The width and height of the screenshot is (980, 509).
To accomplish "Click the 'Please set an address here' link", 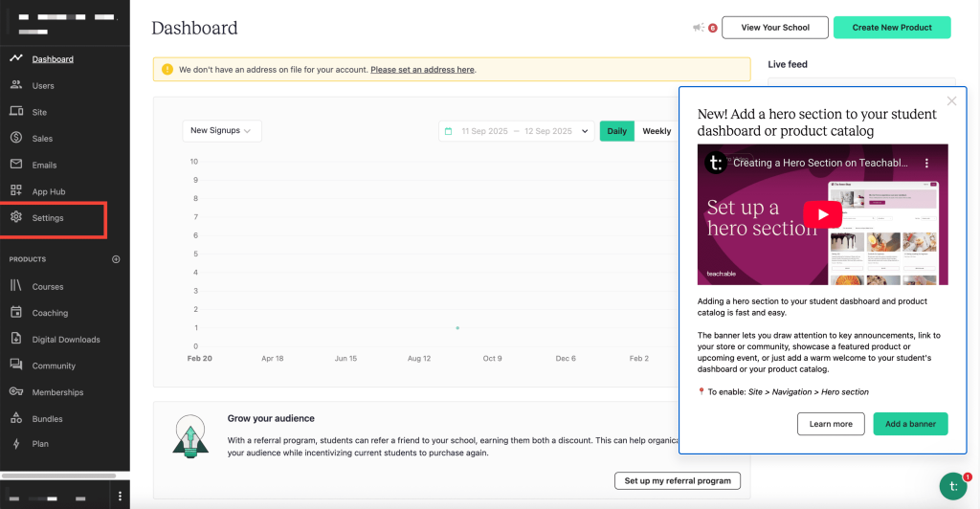I will pyautogui.click(x=422, y=70).
